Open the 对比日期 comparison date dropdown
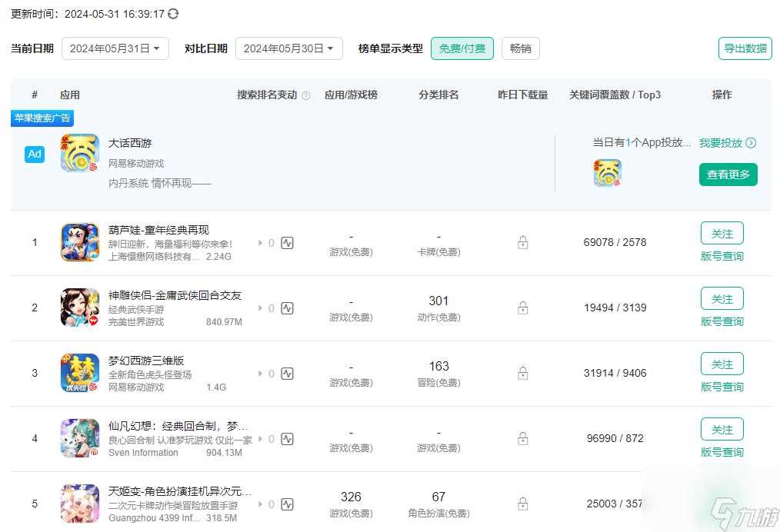Viewport: 780px width, 532px height. pyautogui.click(x=289, y=48)
